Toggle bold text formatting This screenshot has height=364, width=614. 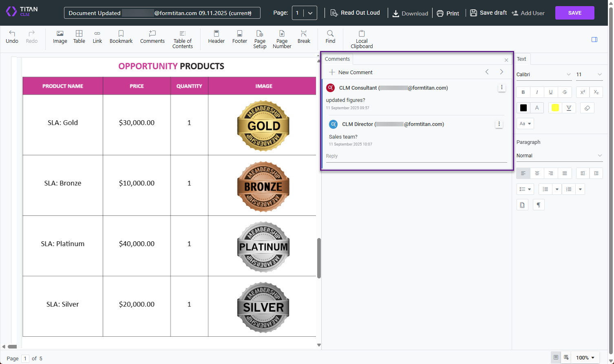click(523, 92)
